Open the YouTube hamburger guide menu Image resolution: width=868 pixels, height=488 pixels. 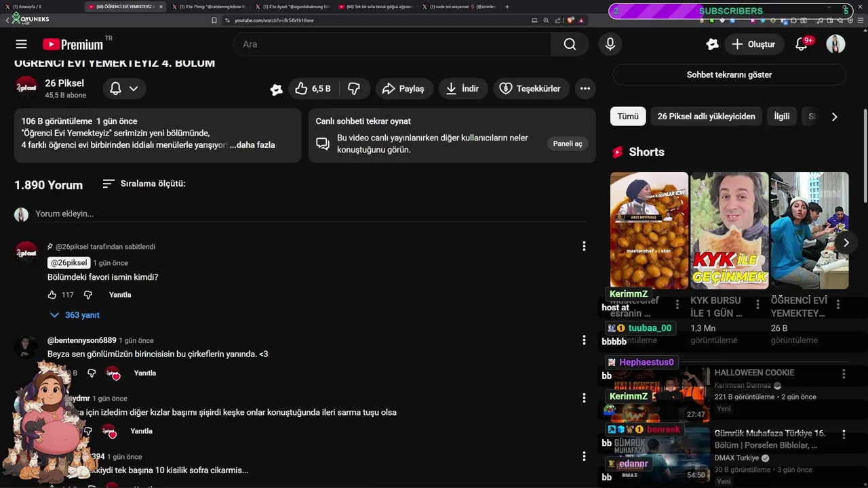[x=21, y=44]
